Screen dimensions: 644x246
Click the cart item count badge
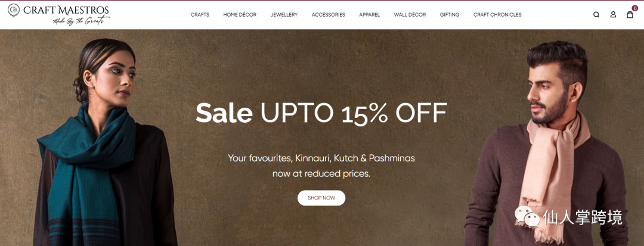click(635, 8)
